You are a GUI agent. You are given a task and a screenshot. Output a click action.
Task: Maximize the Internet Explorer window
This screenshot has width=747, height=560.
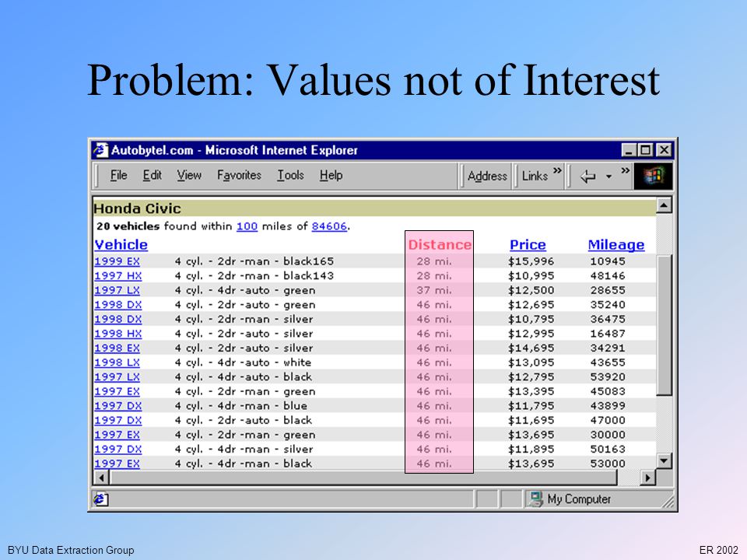pyautogui.click(x=645, y=150)
